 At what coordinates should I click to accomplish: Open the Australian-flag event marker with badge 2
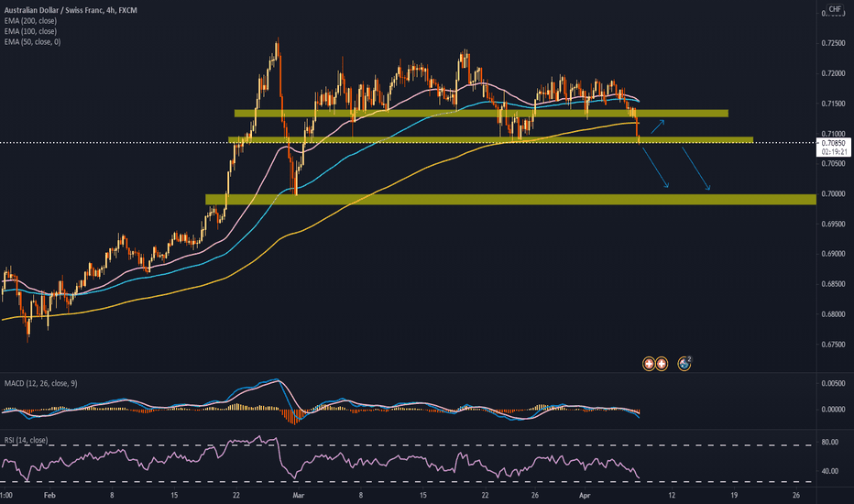tap(684, 364)
